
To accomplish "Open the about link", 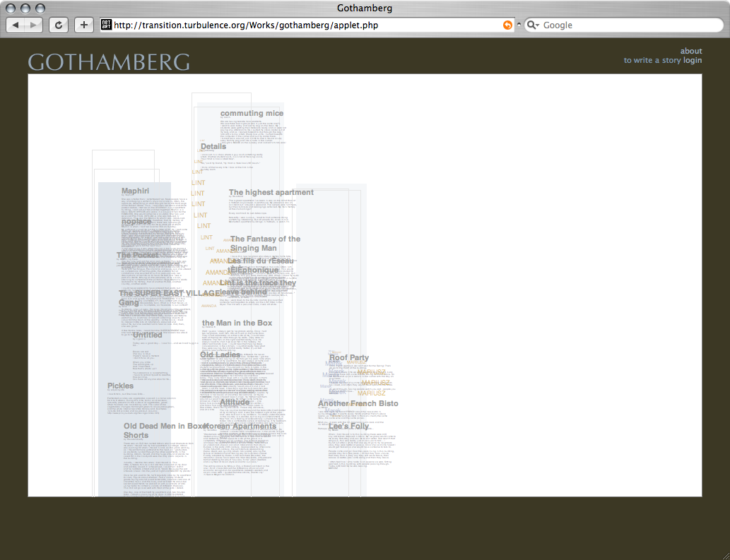I will [x=691, y=51].
